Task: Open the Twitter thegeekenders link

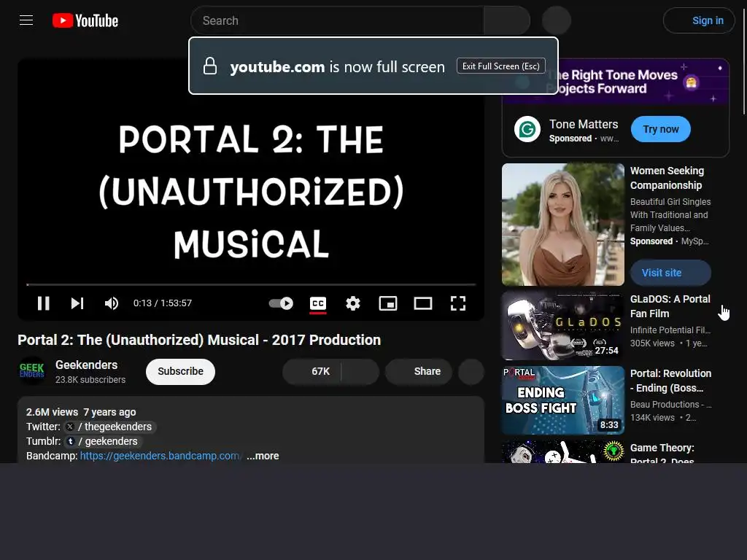Action: click(109, 427)
